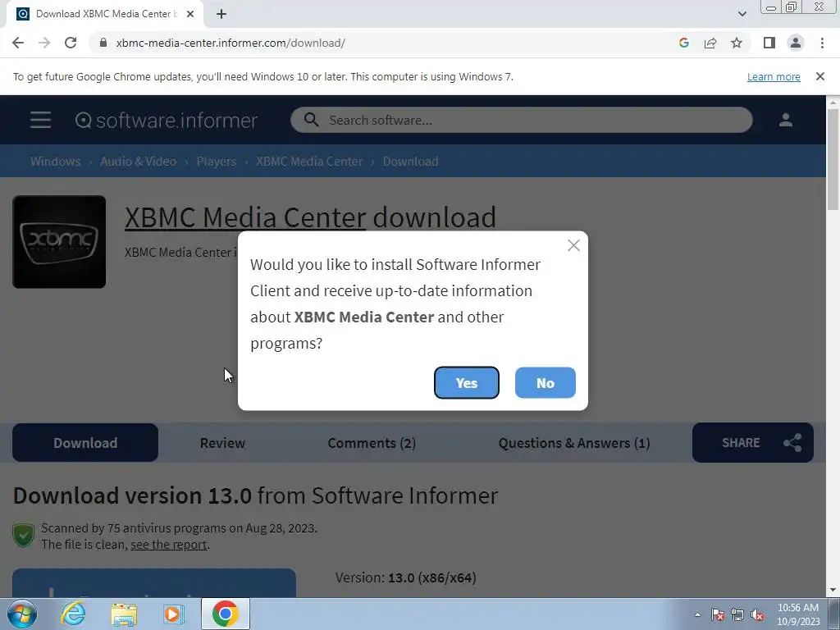Click No in the install dialog
Viewport: 840px width, 630px height.
click(545, 382)
